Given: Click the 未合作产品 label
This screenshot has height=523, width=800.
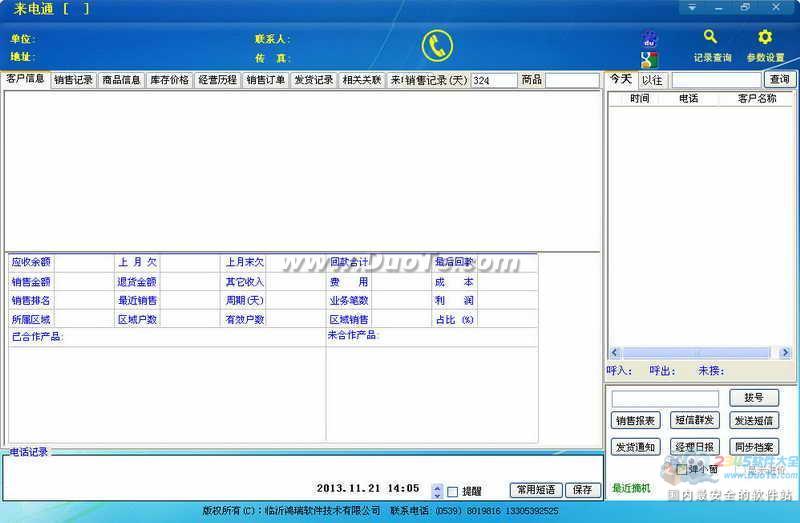Looking at the screenshot, I should 354,335.
